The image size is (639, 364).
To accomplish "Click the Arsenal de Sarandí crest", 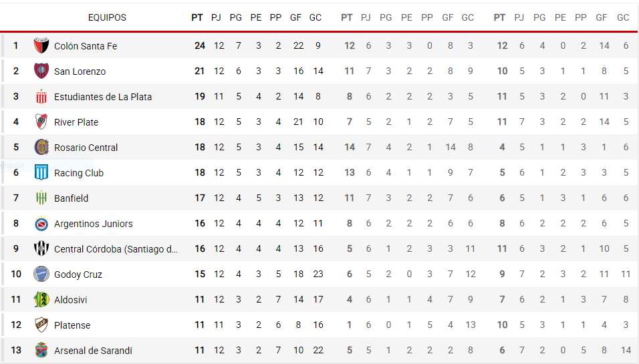I will (x=41, y=350).
